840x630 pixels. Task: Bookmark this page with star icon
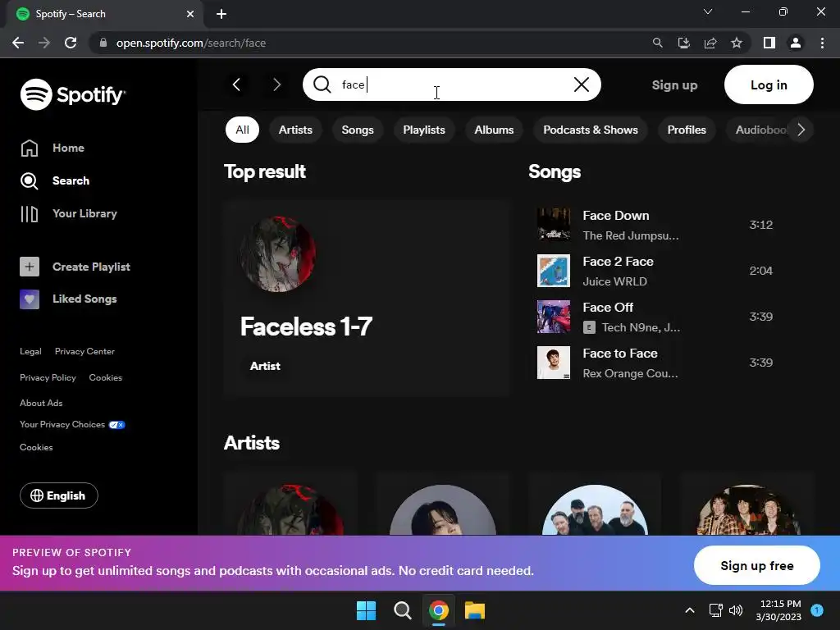coord(737,43)
